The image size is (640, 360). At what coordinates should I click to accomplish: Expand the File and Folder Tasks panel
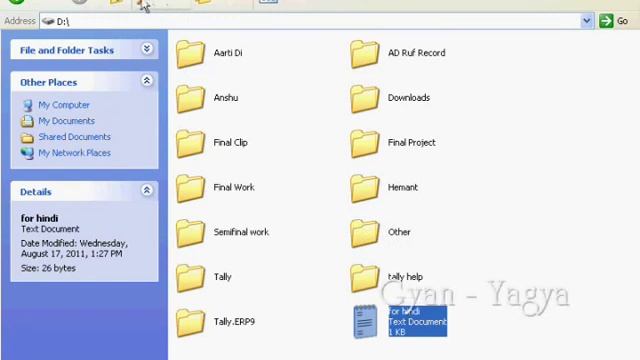click(147, 49)
